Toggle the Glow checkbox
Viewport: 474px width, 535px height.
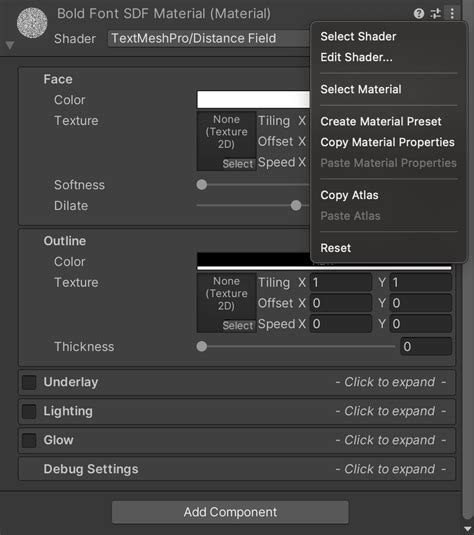pyautogui.click(x=29, y=440)
